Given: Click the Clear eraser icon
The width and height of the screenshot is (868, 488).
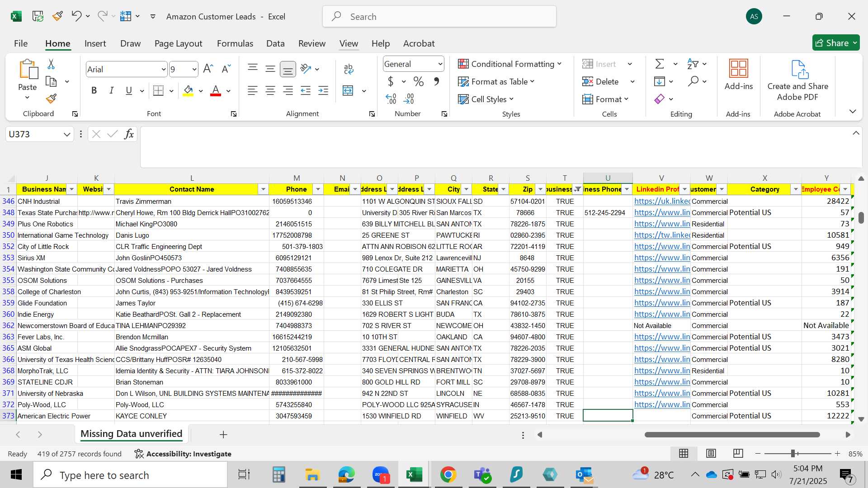Looking at the screenshot, I should pyautogui.click(x=660, y=99).
